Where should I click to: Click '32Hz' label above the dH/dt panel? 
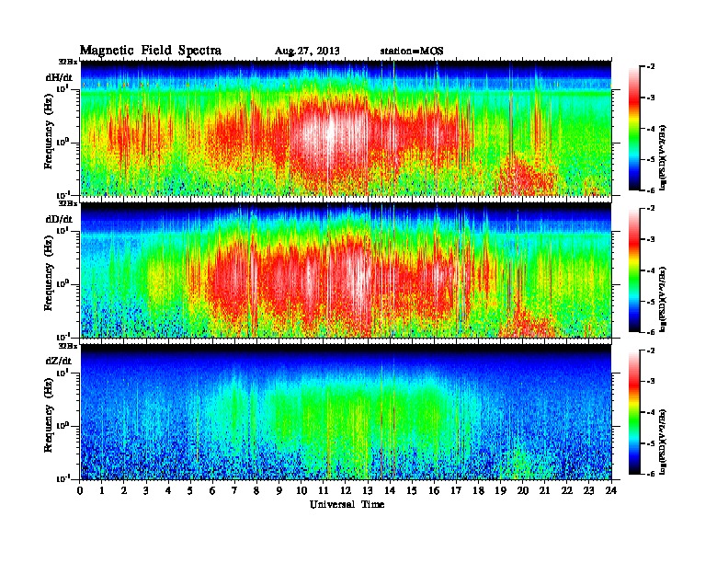pos(68,62)
